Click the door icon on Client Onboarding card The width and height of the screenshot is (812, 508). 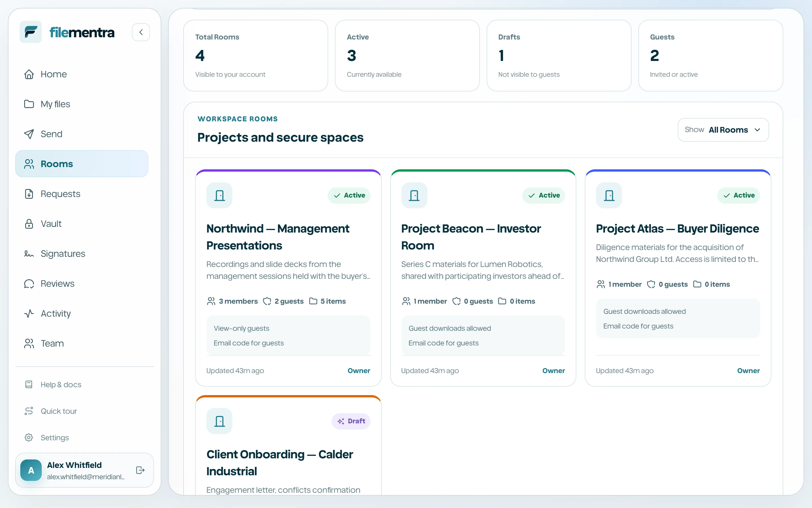pyautogui.click(x=219, y=421)
